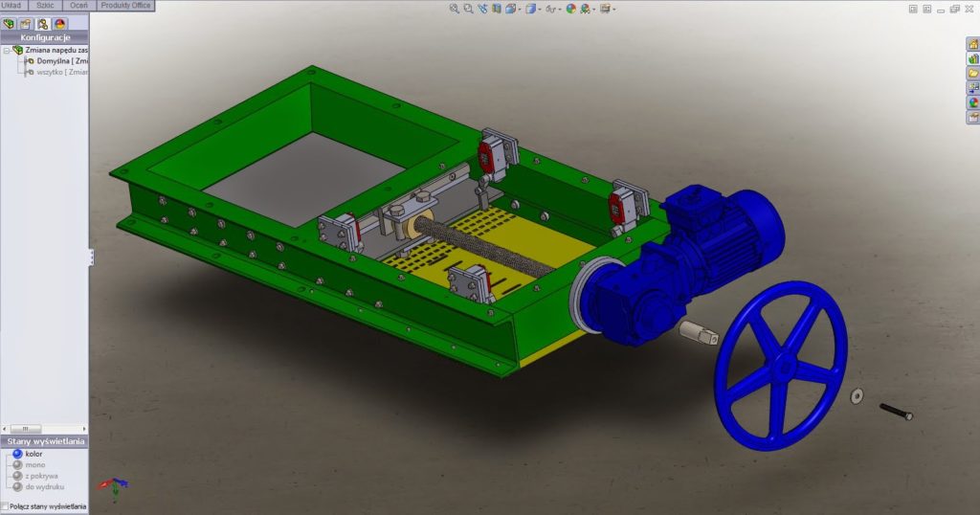Select the shaft adapter next to the gearbox
This screenshot has width=980, height=515.
[x=699, y=332]
